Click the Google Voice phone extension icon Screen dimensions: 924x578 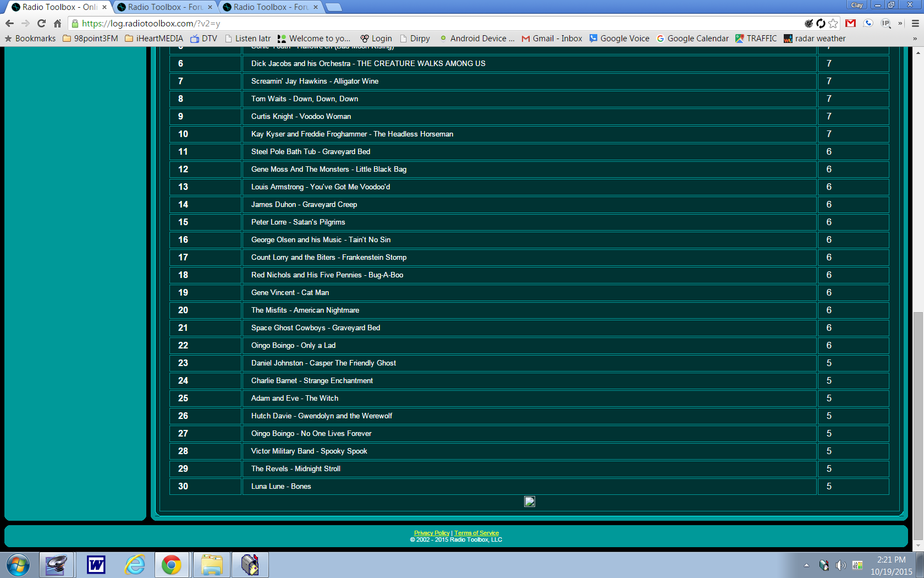[x=868, y=23]
